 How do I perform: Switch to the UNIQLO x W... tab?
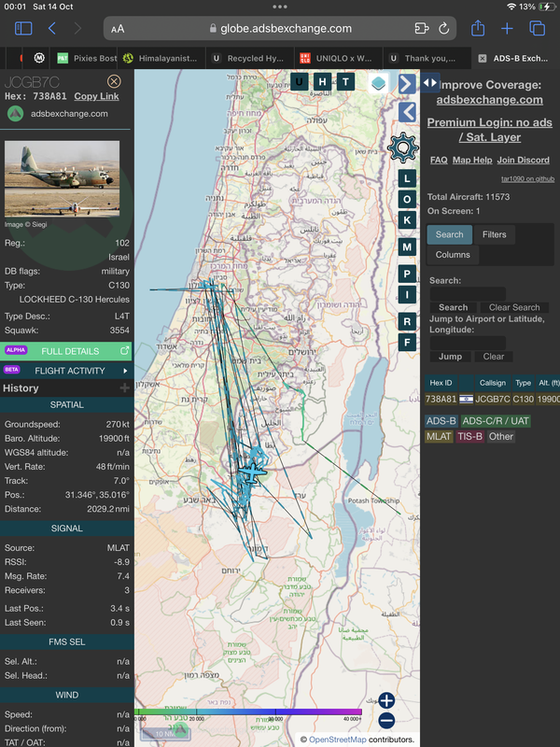pyautogui.click(x=337, y=58)
